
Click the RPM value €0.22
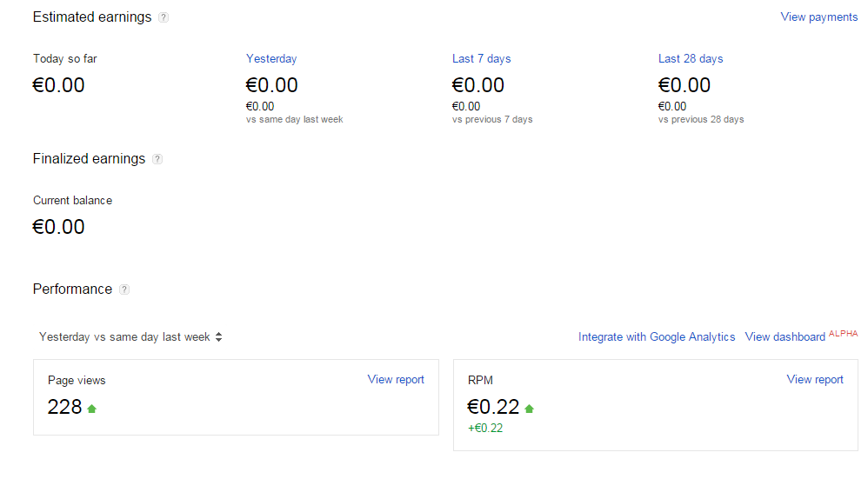coord(493,407)
